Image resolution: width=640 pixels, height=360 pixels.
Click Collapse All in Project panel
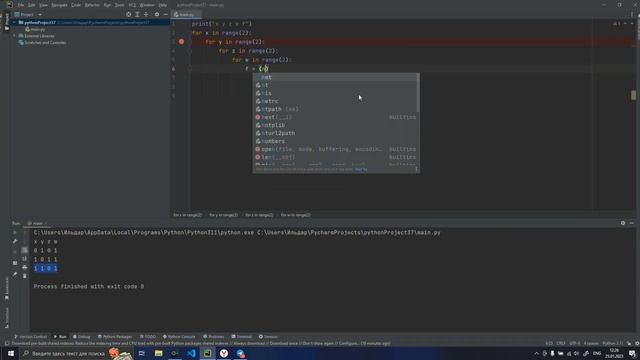(146, 14)
